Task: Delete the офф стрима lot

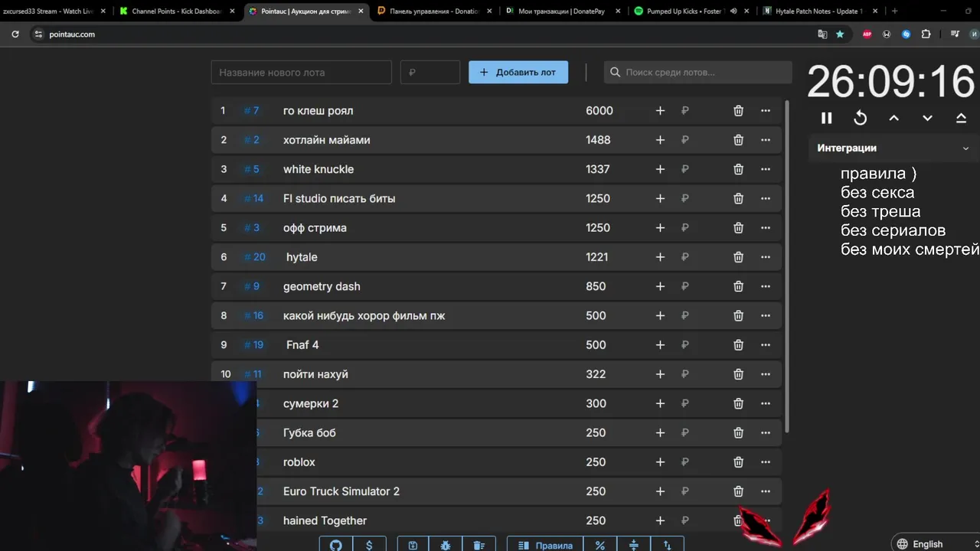Action: (738, 228)
